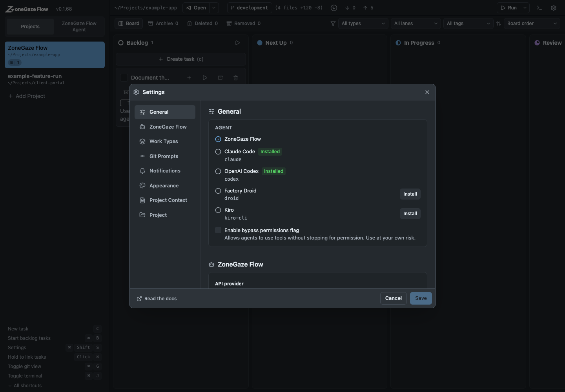
Task: Save the settings
Action: point(421,298)
